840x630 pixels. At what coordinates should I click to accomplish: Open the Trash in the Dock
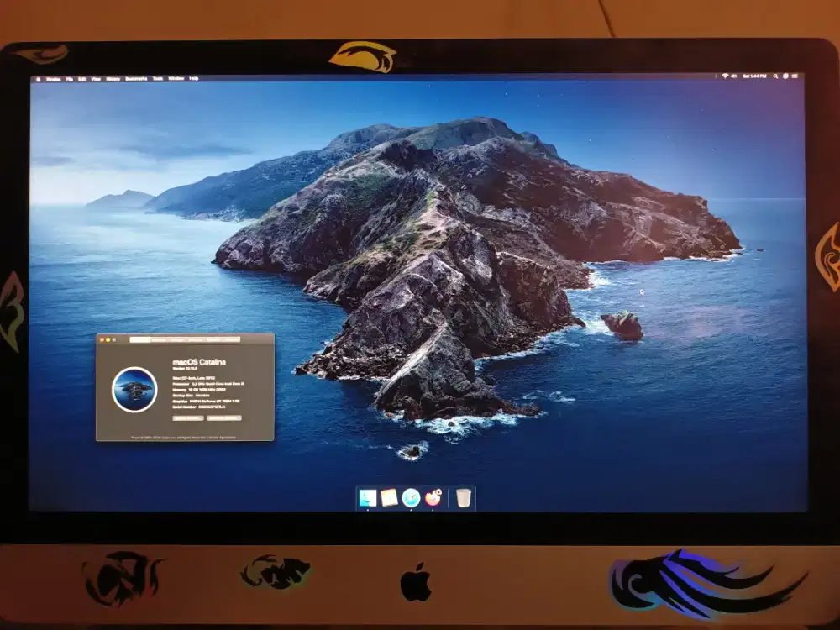(464, 498)
